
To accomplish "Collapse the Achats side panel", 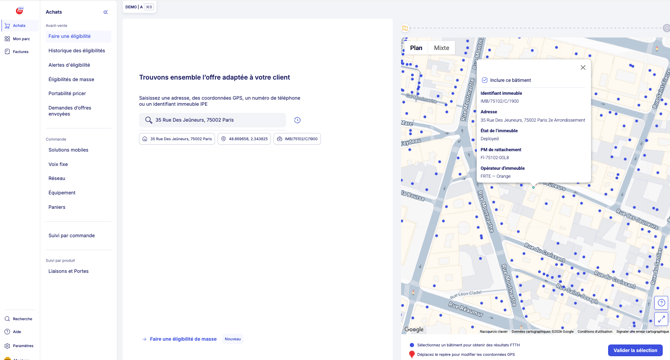I will (106, 12).
